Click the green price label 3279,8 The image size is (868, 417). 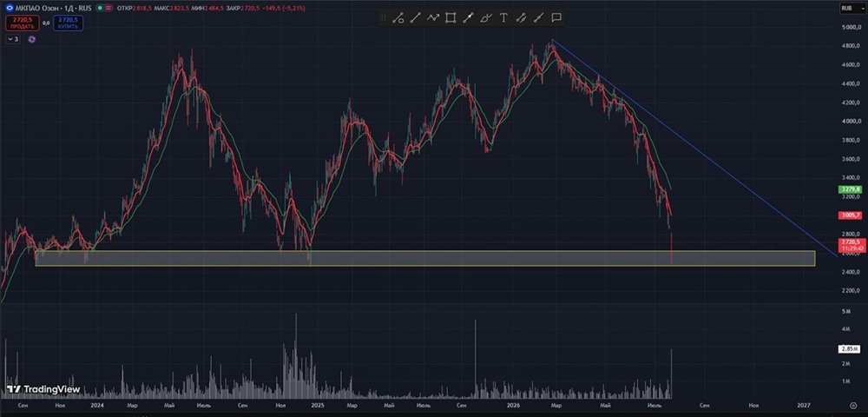pos(850,189)
